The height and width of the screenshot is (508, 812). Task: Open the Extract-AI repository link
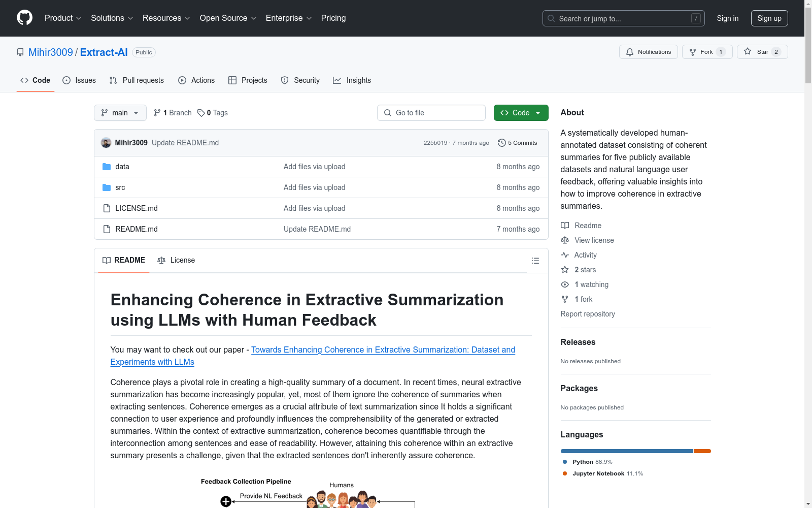[104, 52]
